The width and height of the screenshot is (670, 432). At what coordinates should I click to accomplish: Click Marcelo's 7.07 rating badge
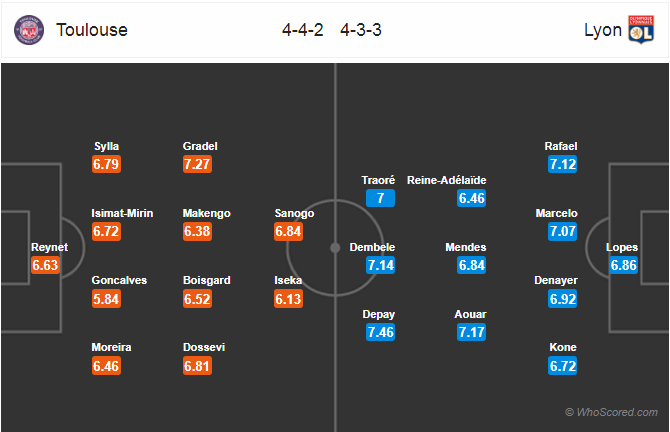(x=563, y=232)
